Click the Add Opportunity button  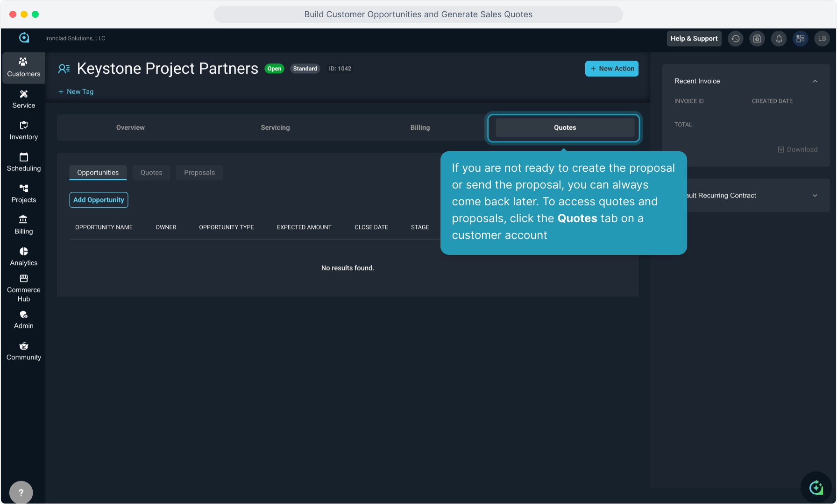point(99,200)
